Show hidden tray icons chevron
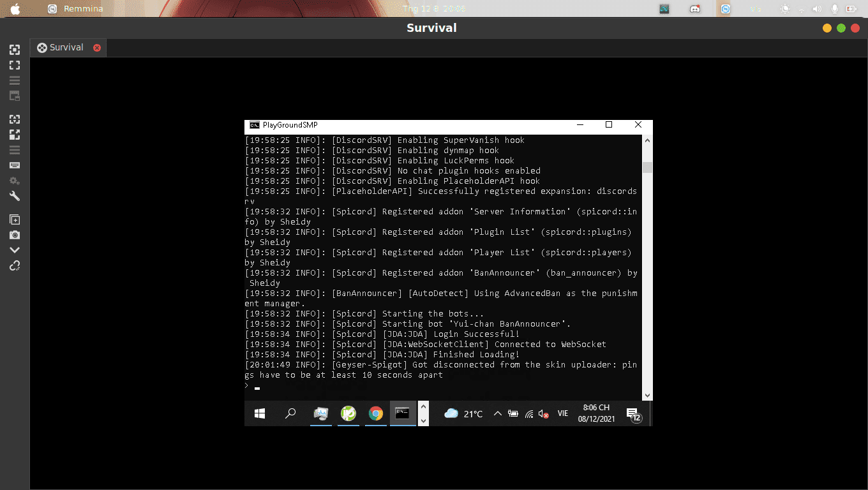 pyautogui.click(x=497, y=413)
